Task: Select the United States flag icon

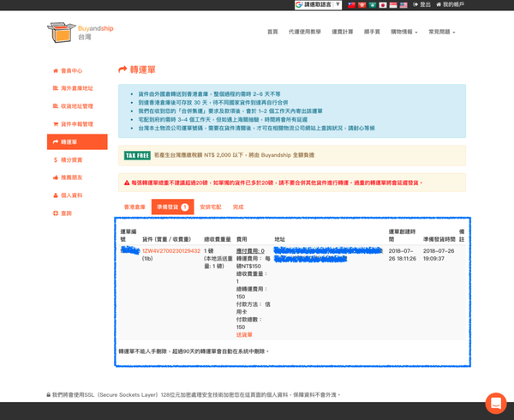Action: click(x=403, y=5)
